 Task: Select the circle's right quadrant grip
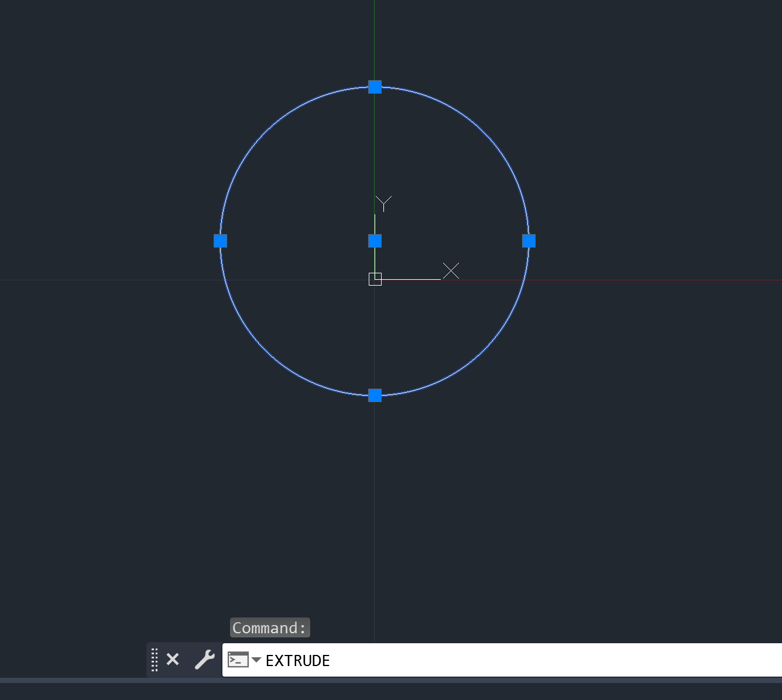pos(529,241)
